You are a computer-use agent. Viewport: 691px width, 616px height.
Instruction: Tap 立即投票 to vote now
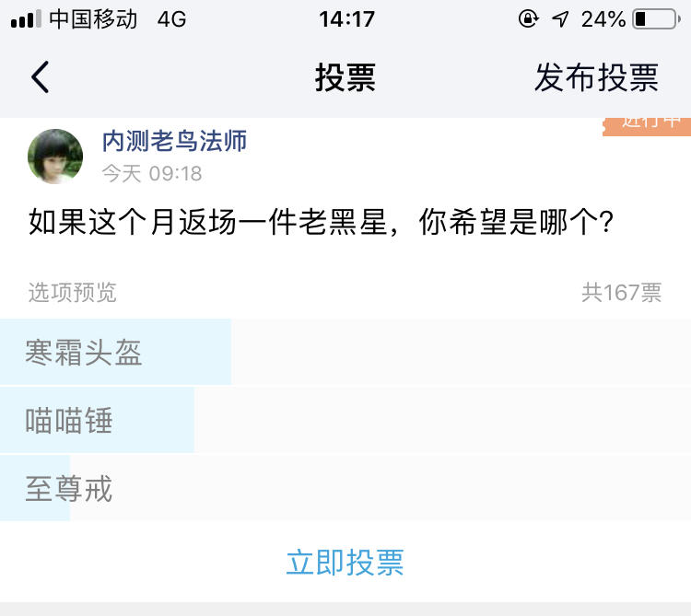point(345,563)
